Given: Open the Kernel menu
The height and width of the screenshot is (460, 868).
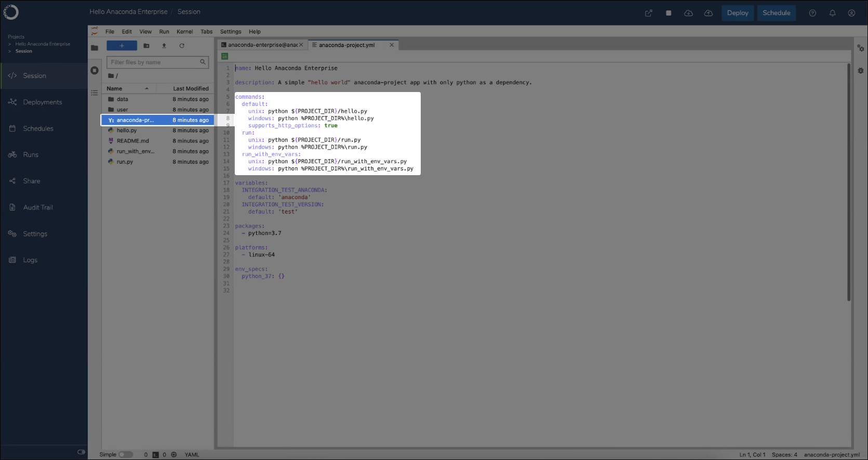Looking at the screenshot, I should tap(184, 32).
